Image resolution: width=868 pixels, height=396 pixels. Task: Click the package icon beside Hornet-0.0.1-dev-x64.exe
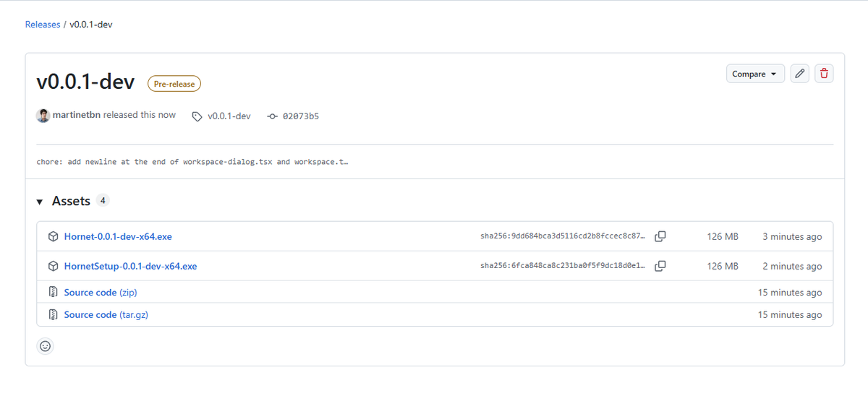click(x=54, y=236)
